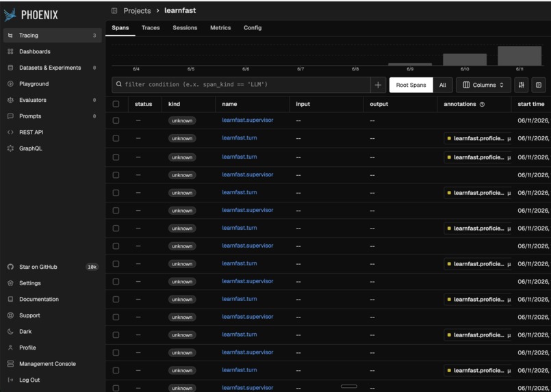Click the annotations help question icon
This screenshot has height=392, width=551.
[482, 104]
